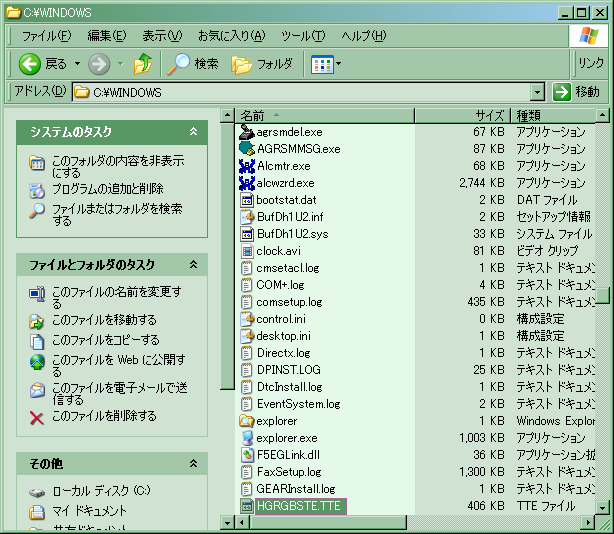Image resolution: width=614 pixels, height=534 pixels.
Task: Click the email-this-file envelope icon
Action: [x=37, y=390]
